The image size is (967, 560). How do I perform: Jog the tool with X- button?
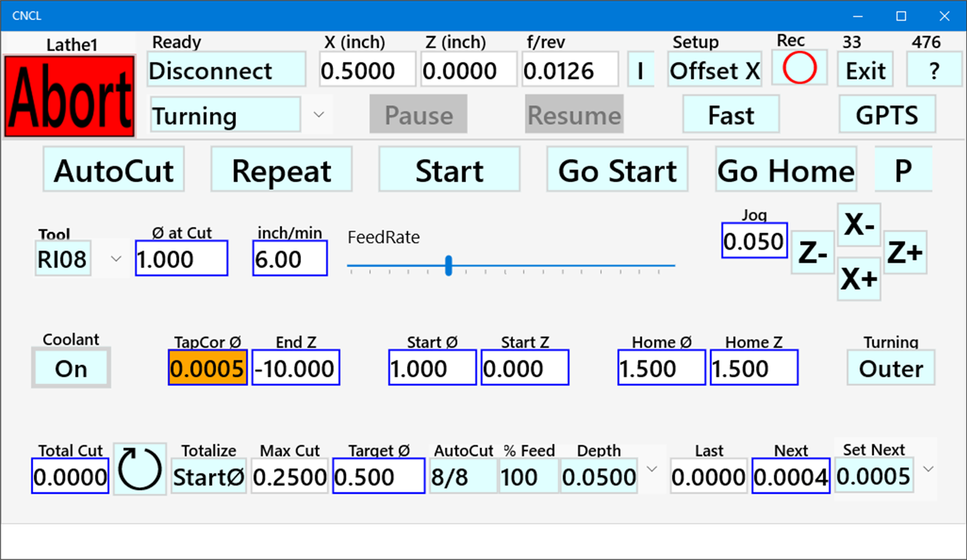point(859,223)
